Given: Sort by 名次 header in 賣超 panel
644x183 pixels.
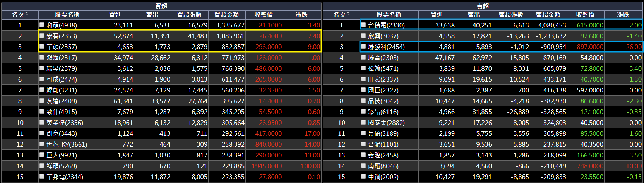Looking at the screenshot, I should click(341, 15).
